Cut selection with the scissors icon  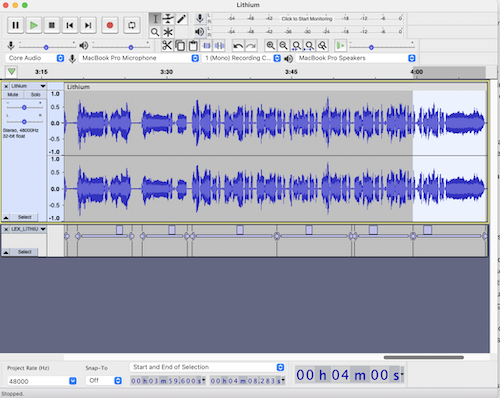coord(167,45)
